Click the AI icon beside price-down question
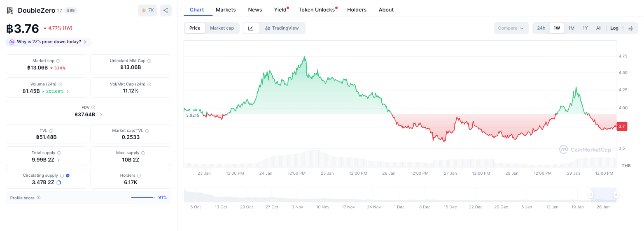The image size is (644, 231). [12, 42]
